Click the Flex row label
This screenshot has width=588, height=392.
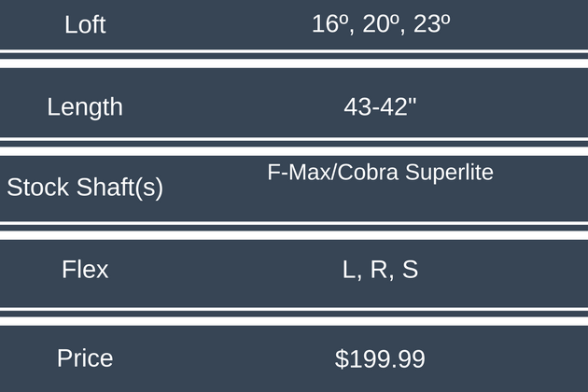pyautogui.click(x=85, y=271)
